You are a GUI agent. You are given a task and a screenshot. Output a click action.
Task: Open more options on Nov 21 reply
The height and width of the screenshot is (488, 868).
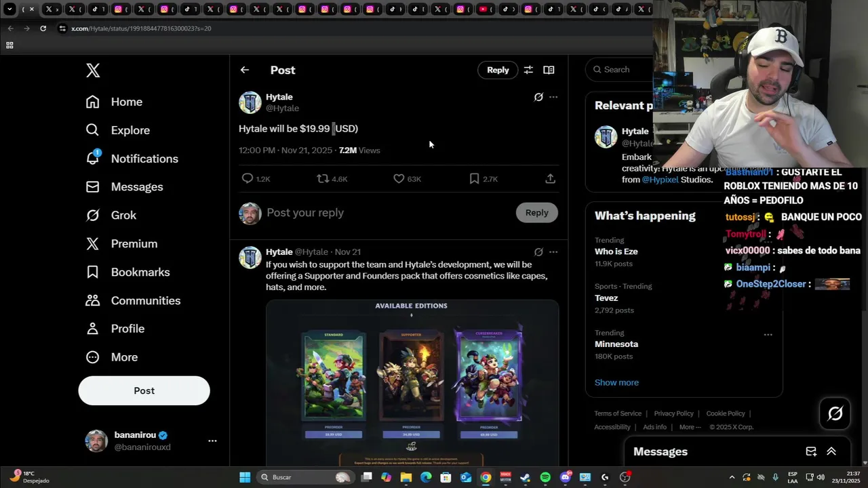coord(553,252)
